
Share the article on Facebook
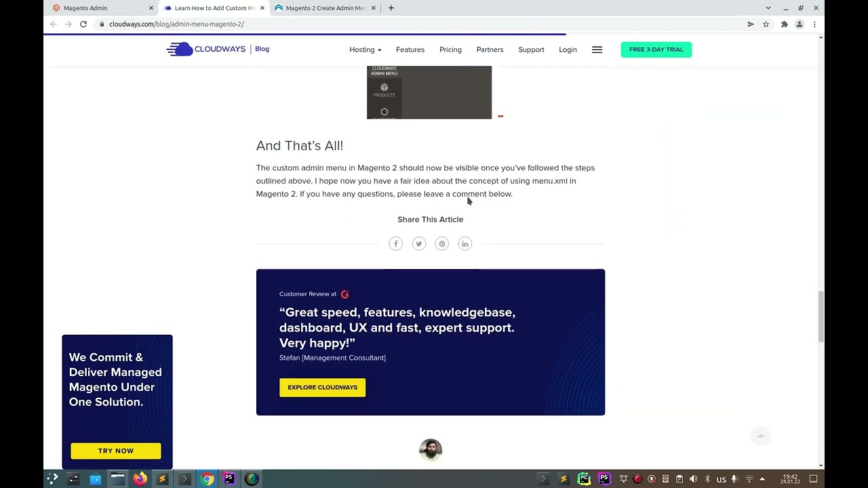(396, 244)
